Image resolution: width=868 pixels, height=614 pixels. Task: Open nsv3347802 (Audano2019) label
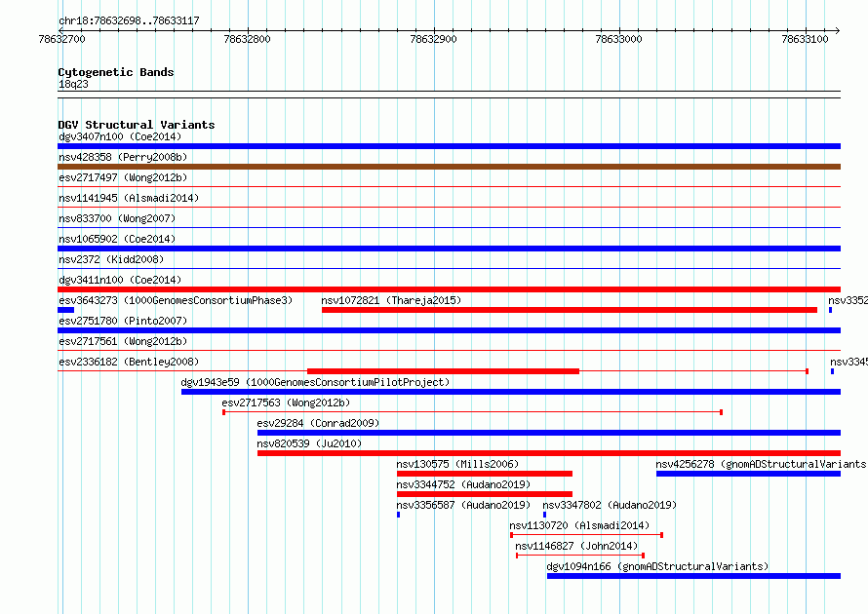[610, 505]
